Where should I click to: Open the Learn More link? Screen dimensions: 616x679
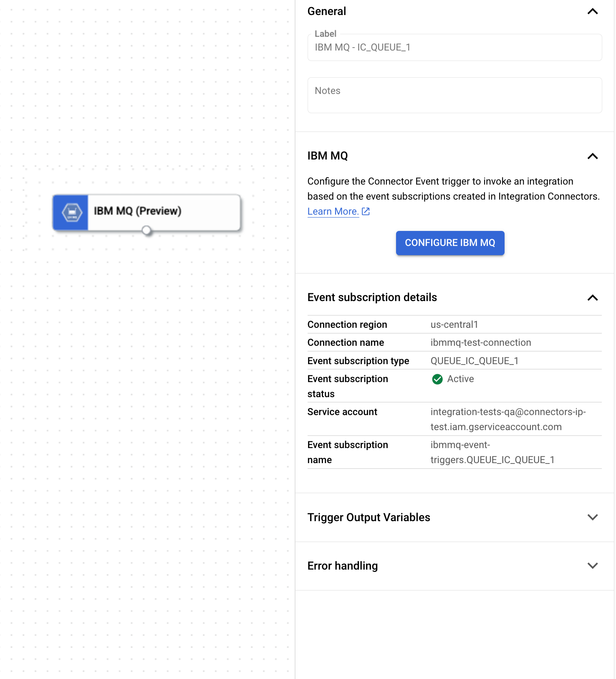point(333,211)
